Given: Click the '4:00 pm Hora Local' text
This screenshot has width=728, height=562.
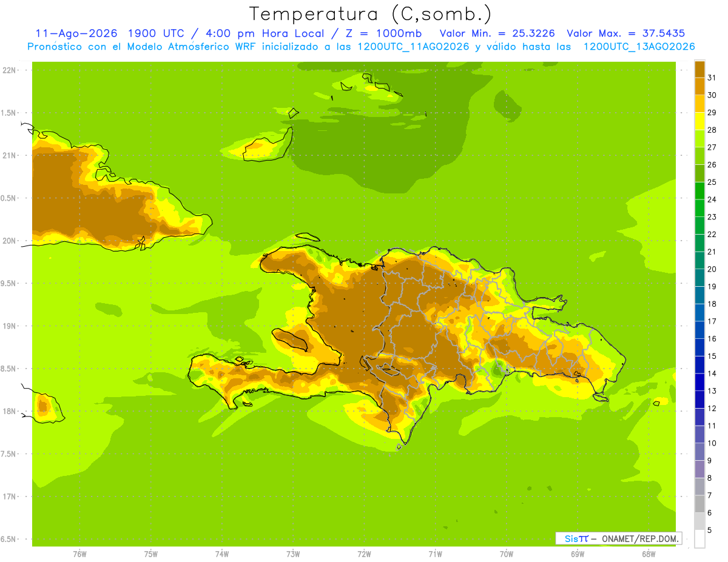Looking at the screenshot, I should 266,33.
